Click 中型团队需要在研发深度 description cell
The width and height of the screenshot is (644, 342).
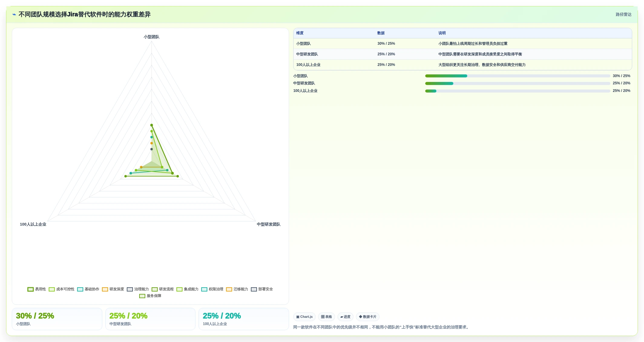pyautogui.click(x=480, y=54)
